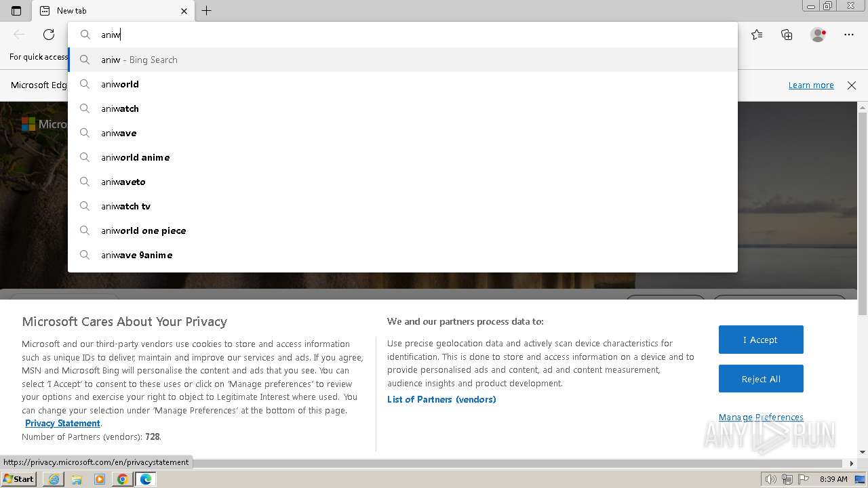Reload the page with refresh icon
Screen dimensions: 868x488
point(49,35)
